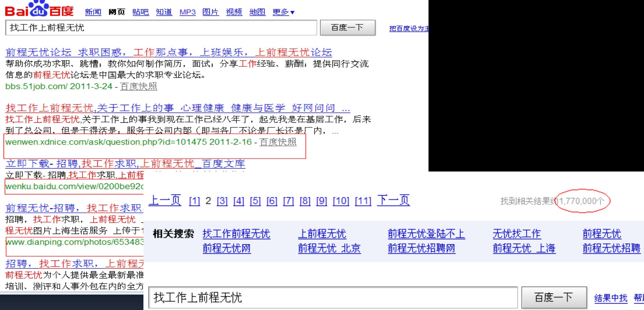Expand the 更多 dropdown menu
644x310 pixels.
point(283,12)
